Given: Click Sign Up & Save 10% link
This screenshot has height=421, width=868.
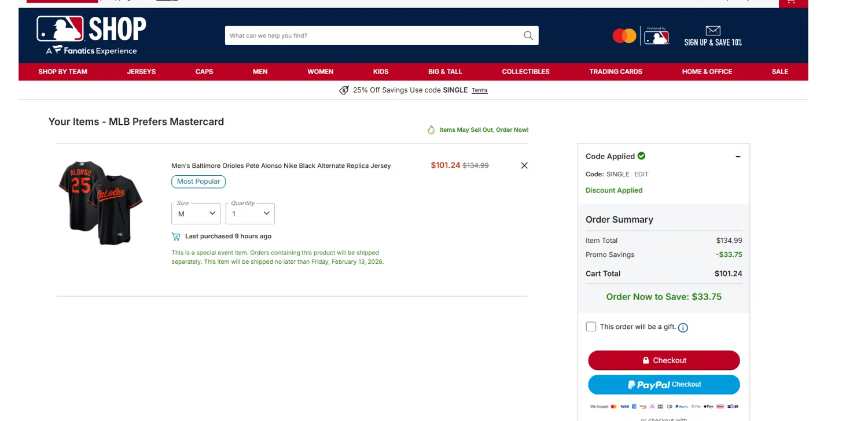Looking at the screenshot, I should 713,42.
